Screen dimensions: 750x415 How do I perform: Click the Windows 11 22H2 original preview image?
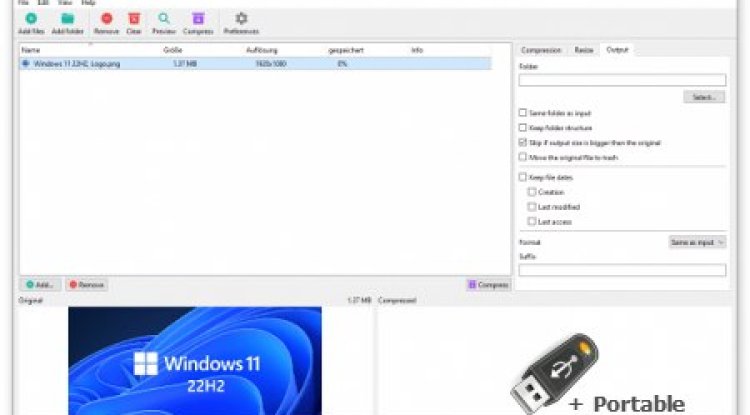point(195,361)
